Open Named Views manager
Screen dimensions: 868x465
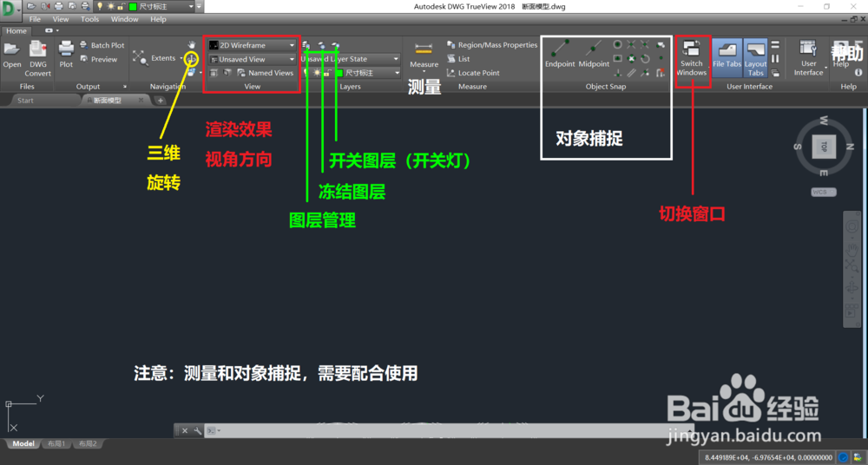click(x=265, y=73)
